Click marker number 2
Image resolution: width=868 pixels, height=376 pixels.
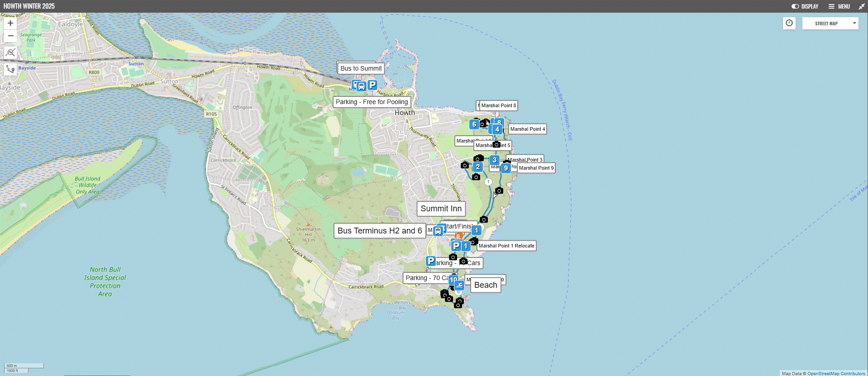click(x=478, y=167)
